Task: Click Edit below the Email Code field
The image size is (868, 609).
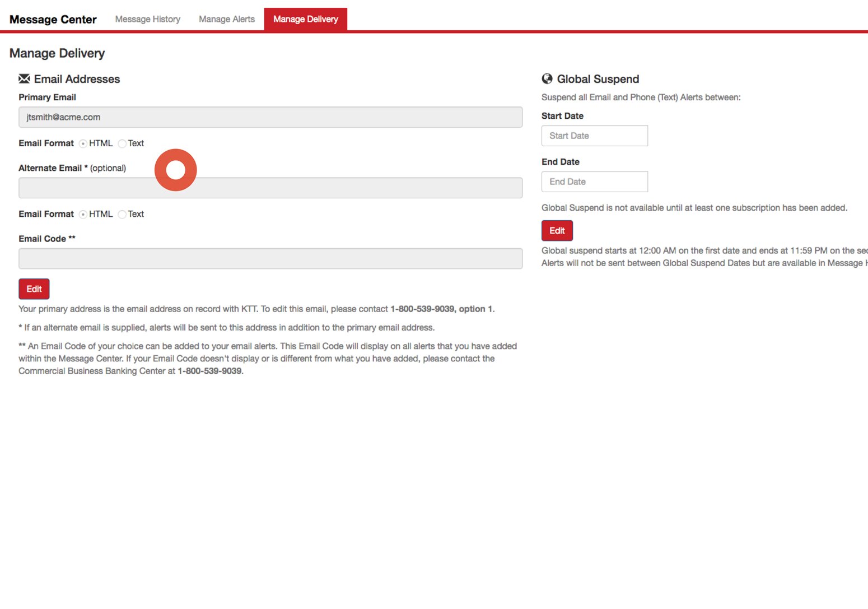Action: click(x=34, y=289)
